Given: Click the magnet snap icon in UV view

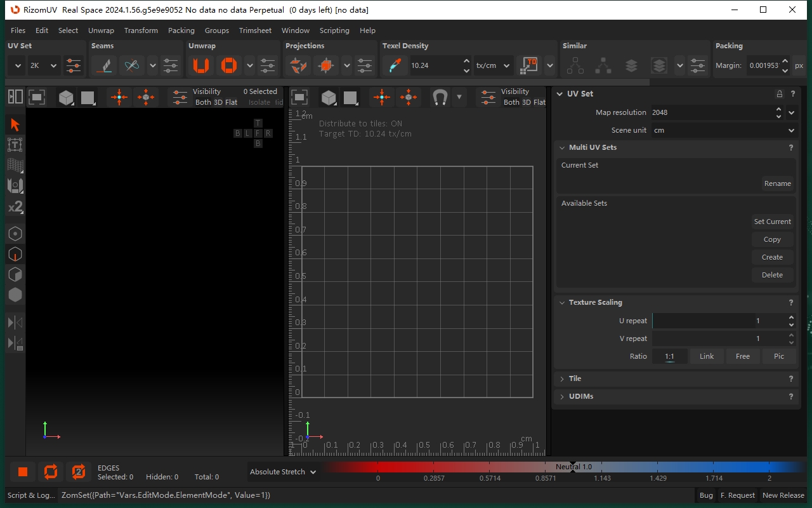Looking at the screenshot, I should click(x=440, y=97).
